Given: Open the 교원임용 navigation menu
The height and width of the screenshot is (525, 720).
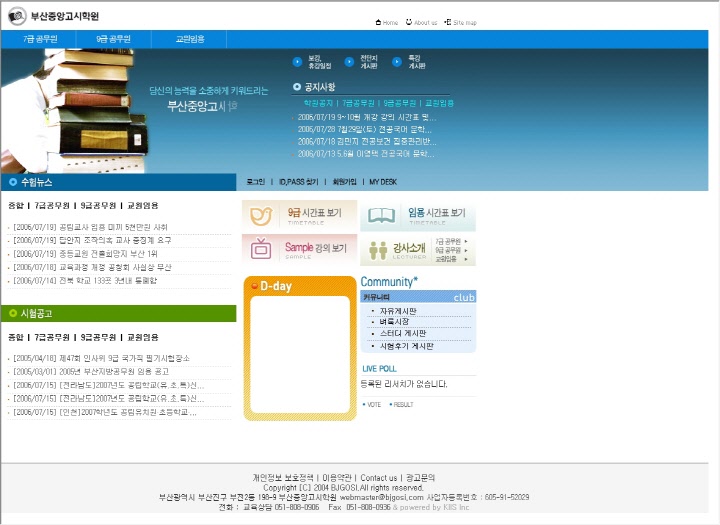Looking at the screenshot, I should pos(190,39).
